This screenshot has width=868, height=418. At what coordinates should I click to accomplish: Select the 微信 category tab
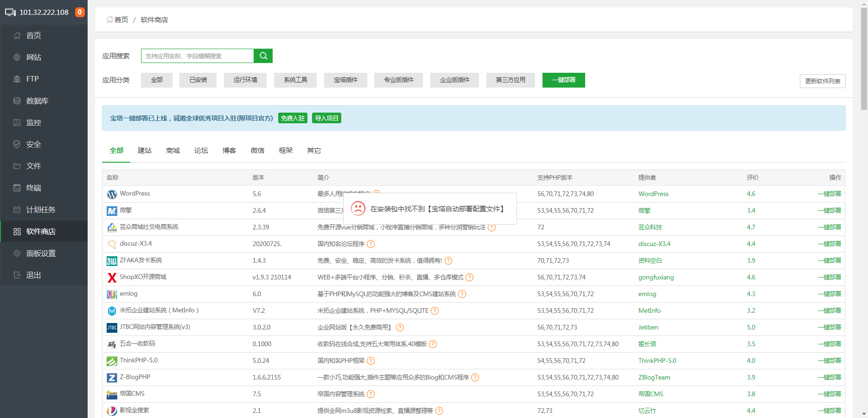[x=258, y=150]
